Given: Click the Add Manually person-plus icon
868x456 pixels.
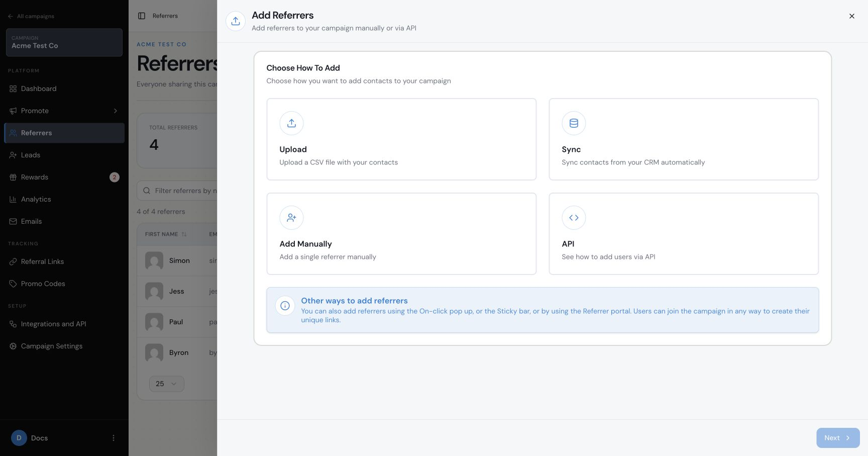Looking at the screenshot, I should [291, 218].
